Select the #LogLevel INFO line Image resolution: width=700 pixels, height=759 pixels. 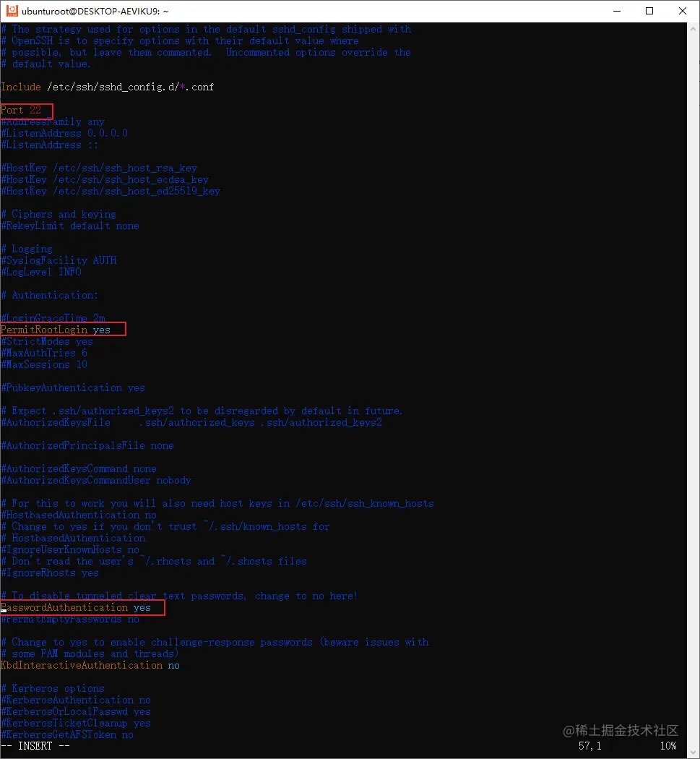(38, 271)
